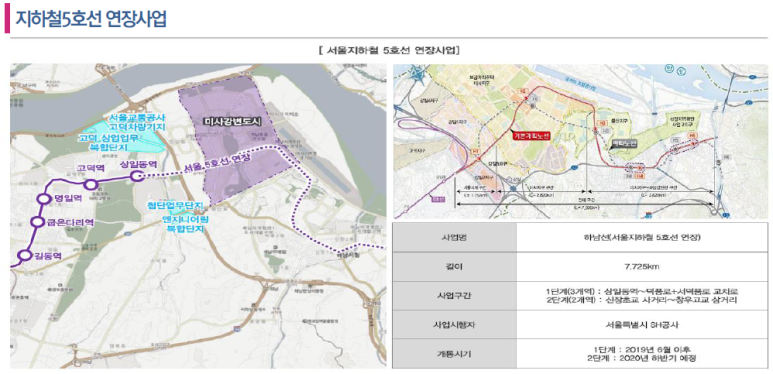
Task: Click the 2단계(2개역) section line
Action: (641, 300)
